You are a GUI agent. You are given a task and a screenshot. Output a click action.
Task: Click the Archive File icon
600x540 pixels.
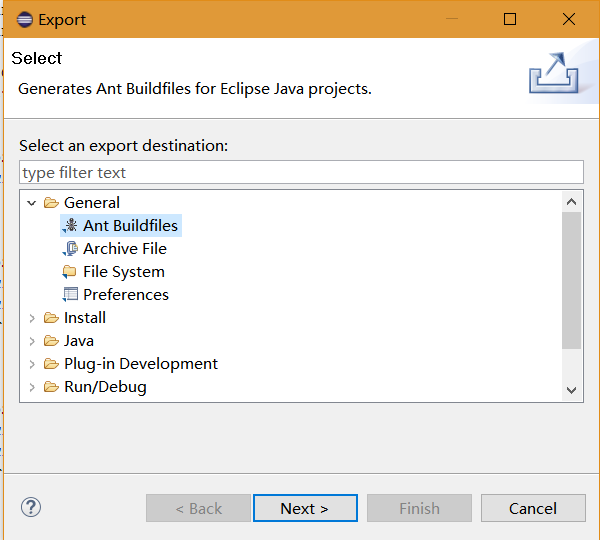tap(70, 249)
